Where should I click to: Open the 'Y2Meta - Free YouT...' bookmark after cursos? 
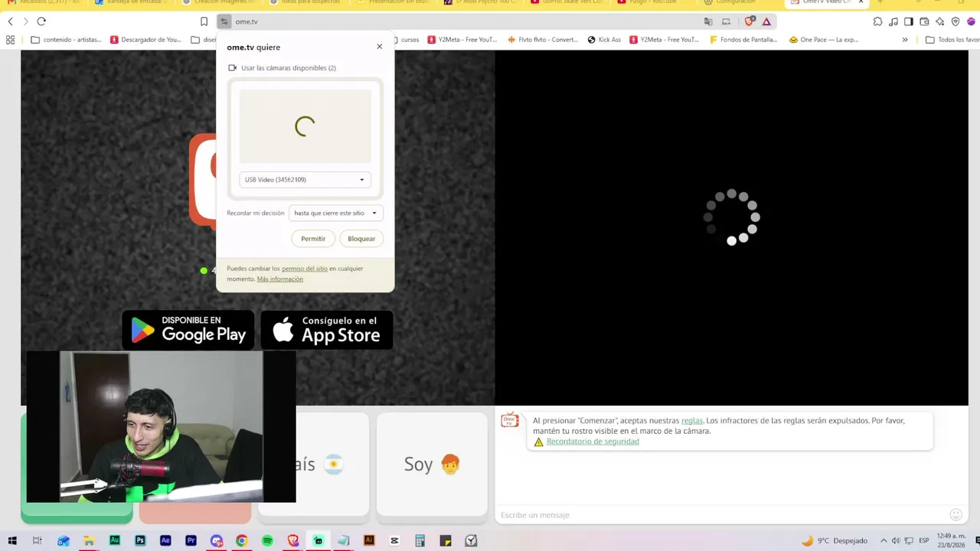coord(462,40)
